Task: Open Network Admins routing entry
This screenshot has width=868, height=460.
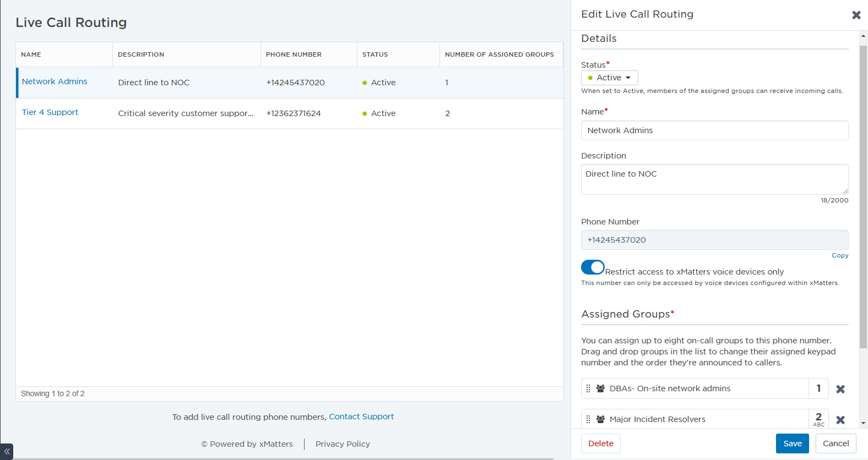Action: coord(55,81)
